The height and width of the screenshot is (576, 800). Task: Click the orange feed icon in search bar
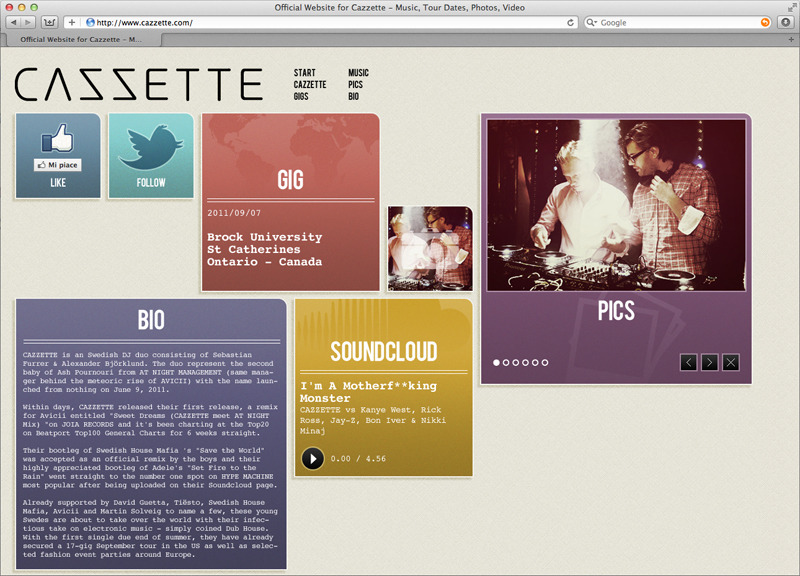click(765, 22)
